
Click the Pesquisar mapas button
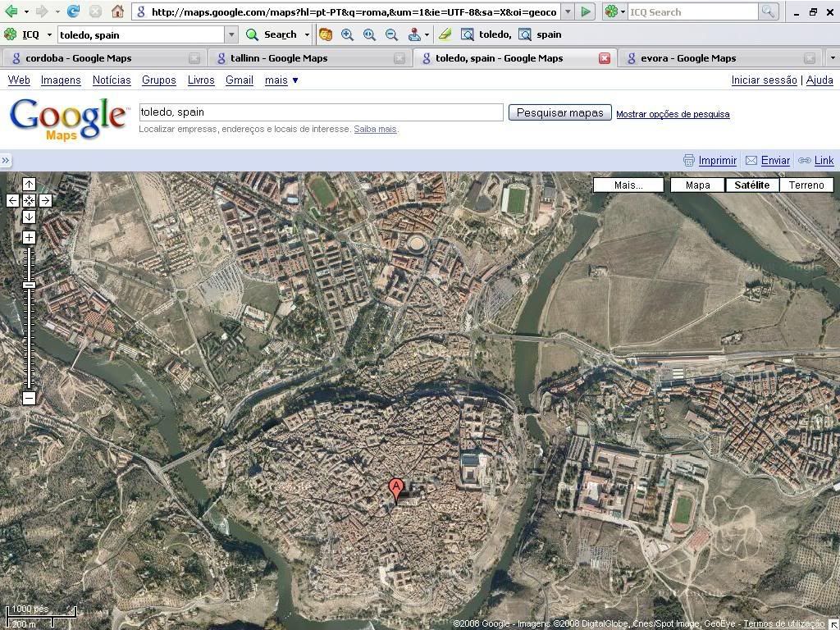(559, 112)
